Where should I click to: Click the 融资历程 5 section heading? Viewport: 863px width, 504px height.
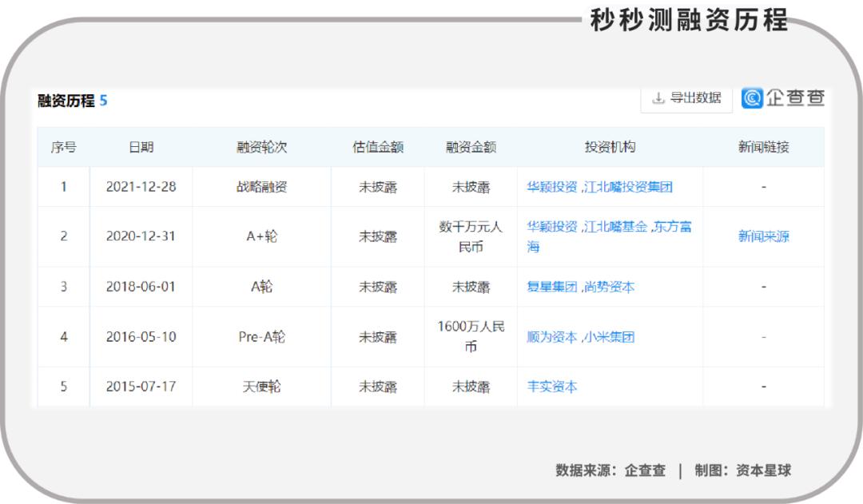(x=72, y=101)
